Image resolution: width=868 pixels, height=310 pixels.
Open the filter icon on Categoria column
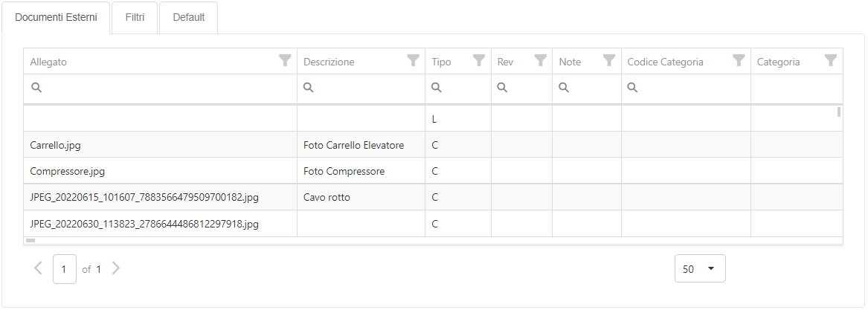(x=830, y=61)
